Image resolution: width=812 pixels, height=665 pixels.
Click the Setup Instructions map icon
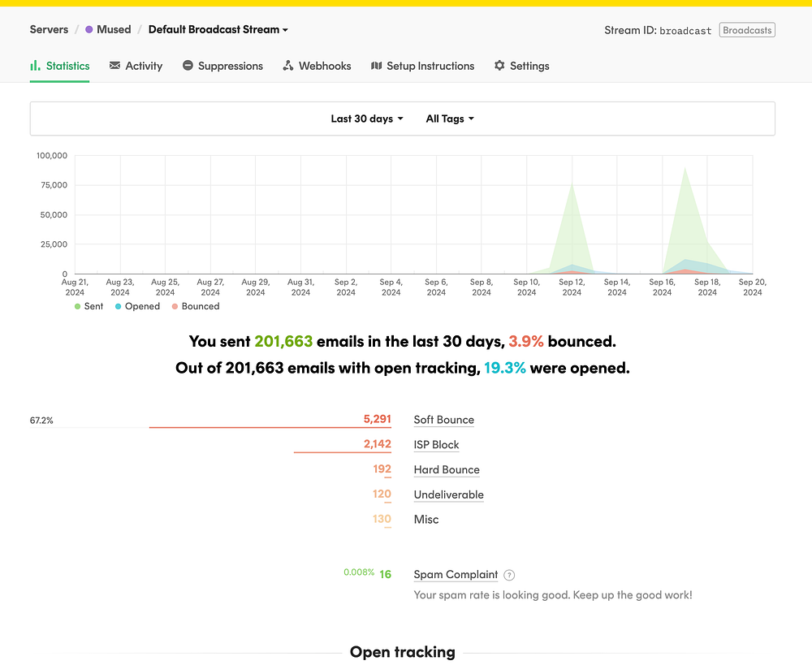tap(377, 65)
